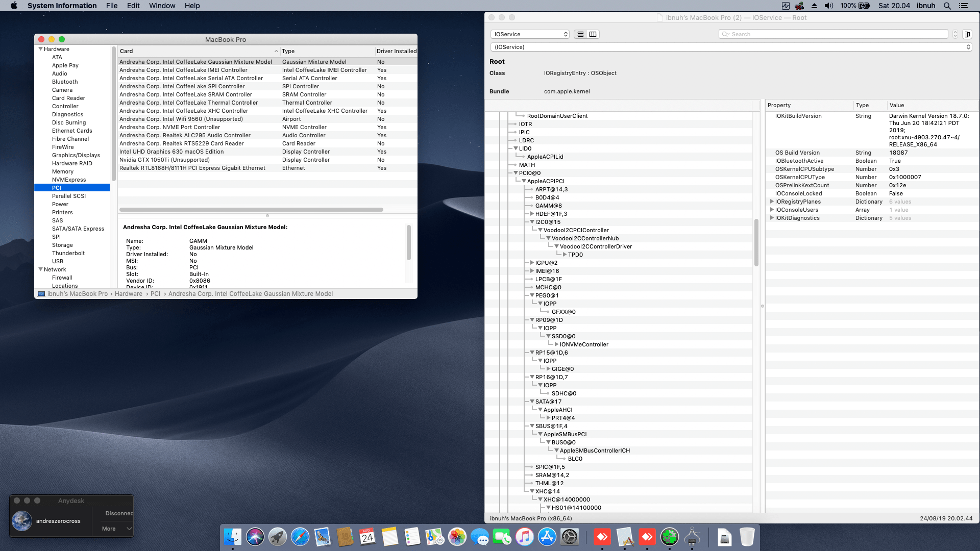The width and height of the screenshot is (980, 551).
Task: Open Photos from the Dock
Action: click(457, 537)
